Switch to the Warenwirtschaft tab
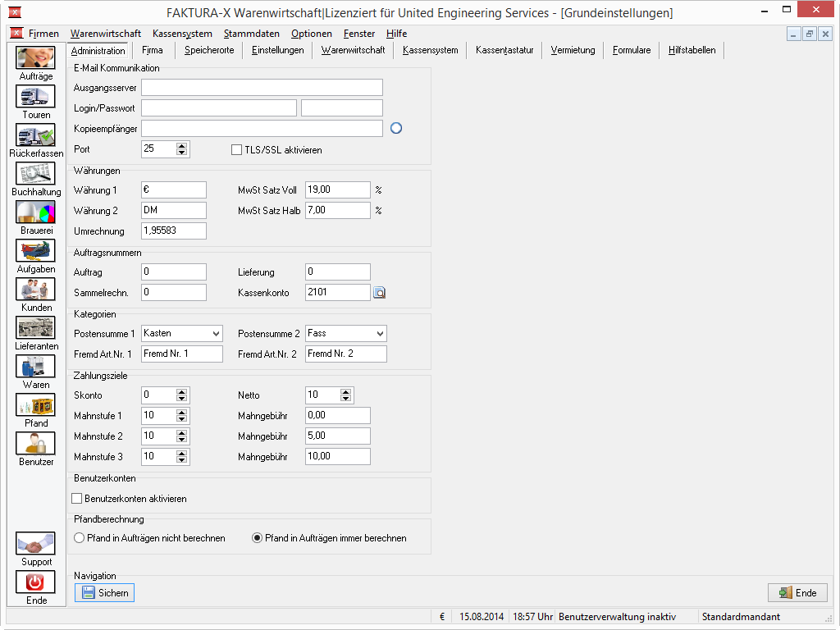The image size is (840, 630). click(x=353, y=50)
